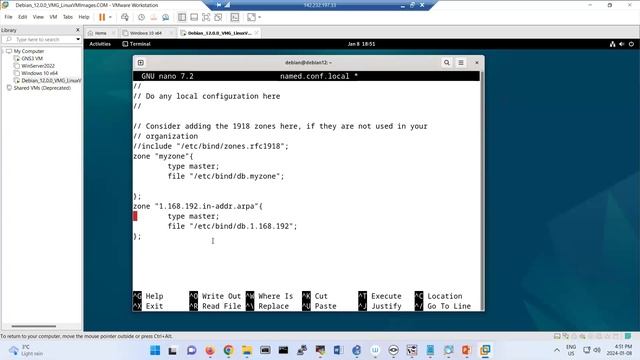Viewport: 640px width, 360px height.
Task: Open the weather widget on taskbar
Action: pos(27,350)
